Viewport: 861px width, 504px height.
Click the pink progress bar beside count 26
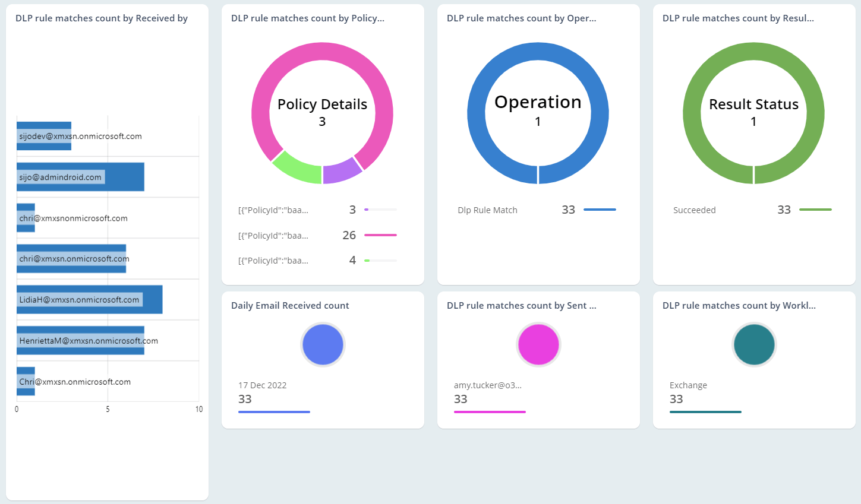[x=379, y=234]
